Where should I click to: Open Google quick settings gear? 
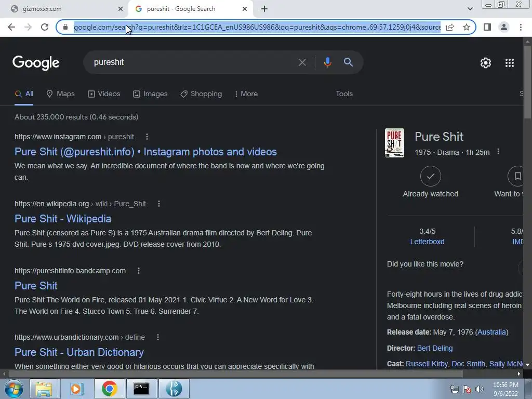(x=486, y=63)
